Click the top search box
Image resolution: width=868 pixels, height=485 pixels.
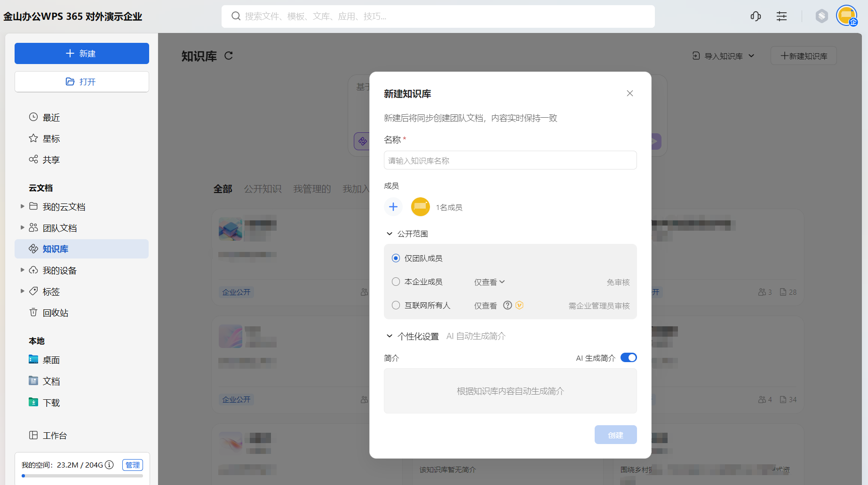click(x=438, y=16)
